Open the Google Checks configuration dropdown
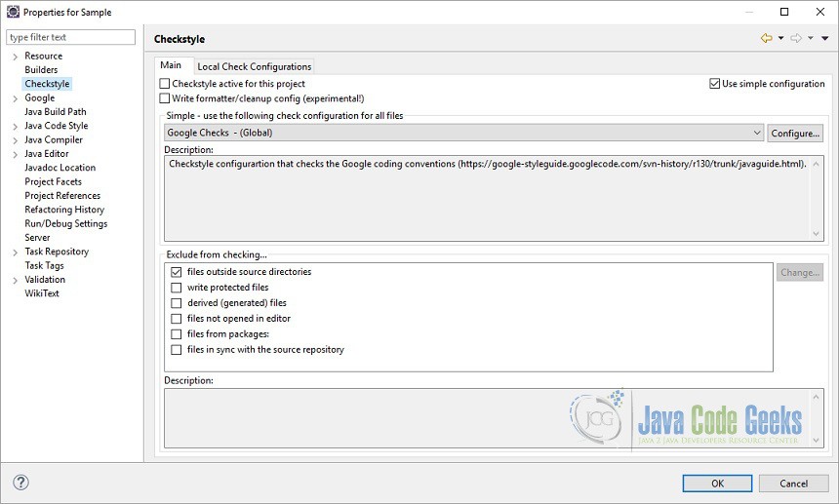 (464, 133)
